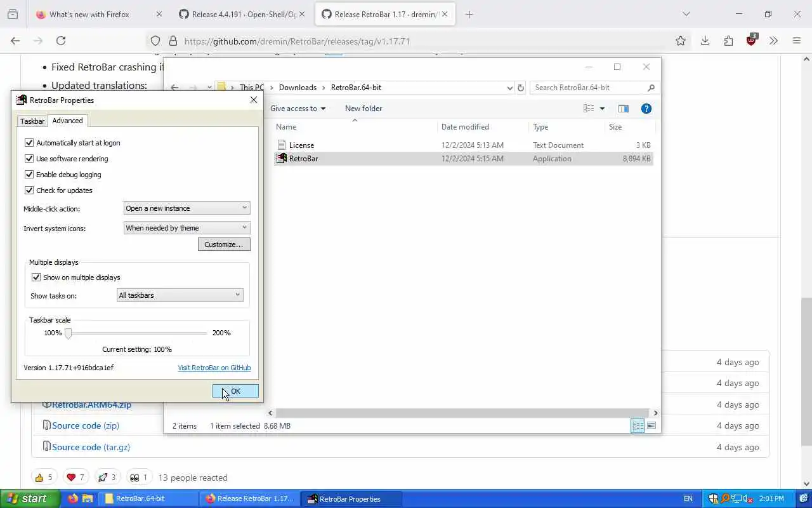Image resolution: width=812 pixels, height=508 pixels.
Task: Open Firefox downloads panel
Action: pyautogui.click(x=705, y=41)
